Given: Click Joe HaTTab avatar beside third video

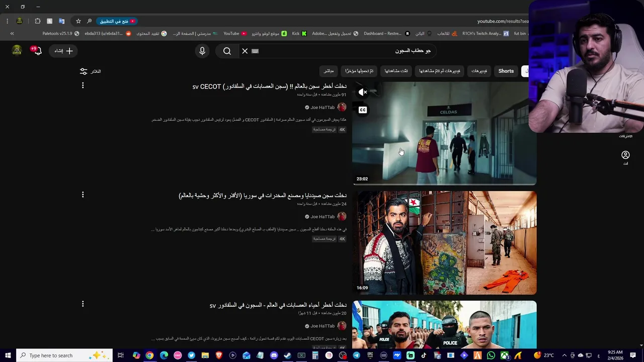Looking at the screenshot, I should [x=342, y=326].
